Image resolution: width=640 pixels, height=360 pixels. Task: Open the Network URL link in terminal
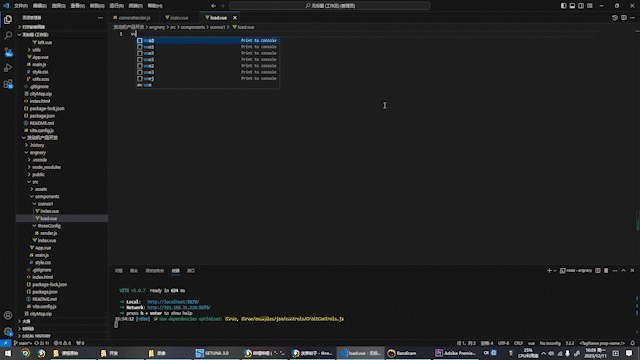[179, 307]
